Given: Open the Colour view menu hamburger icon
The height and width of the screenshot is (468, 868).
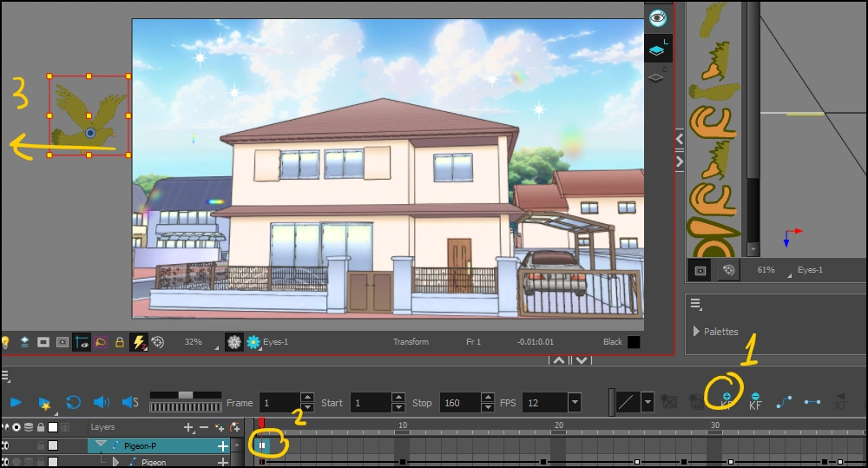Looking at the screenshot, I should (x=696, y=304).
